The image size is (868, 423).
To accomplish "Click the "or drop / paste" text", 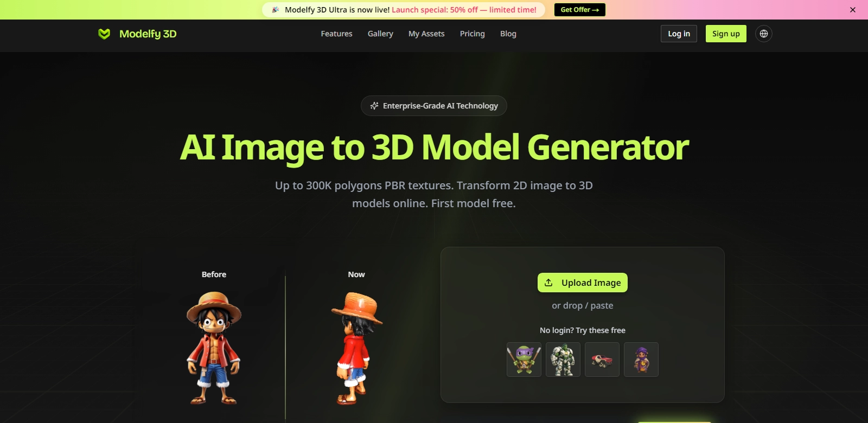I will tap(583, 305).
